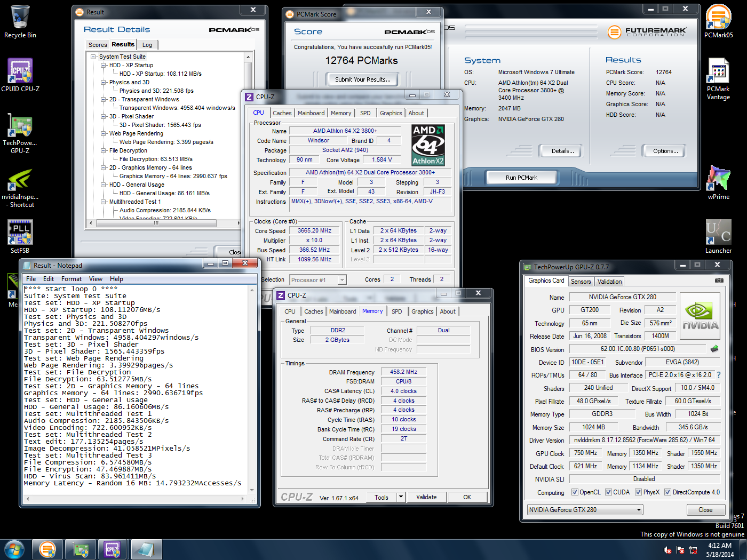Select the Notepad taskbar button
Image resolution: width=747 pixels, height=560 pixels.
click(x=146, y=549)
